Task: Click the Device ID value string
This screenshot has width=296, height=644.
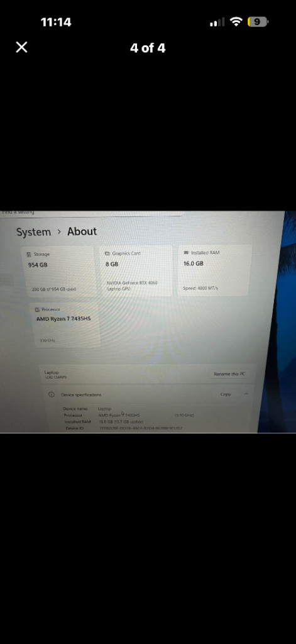Action: [x=141, y=428]
